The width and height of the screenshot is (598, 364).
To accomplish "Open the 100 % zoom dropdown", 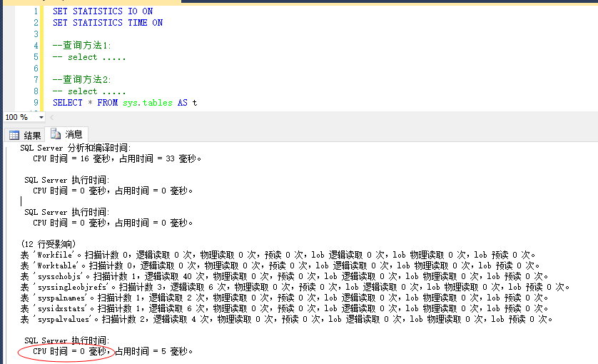I will coord(41,117).
